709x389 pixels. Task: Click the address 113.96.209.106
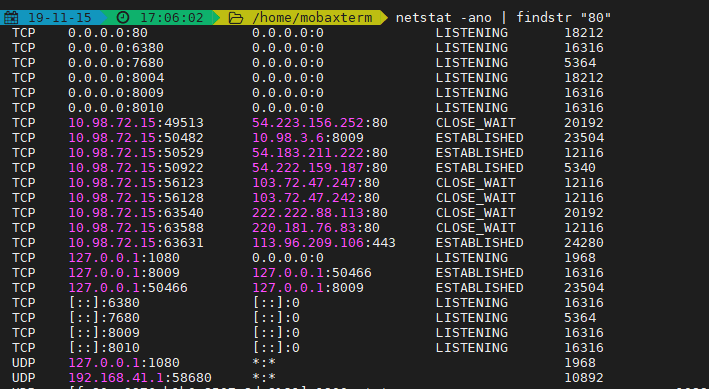(308, 242)
